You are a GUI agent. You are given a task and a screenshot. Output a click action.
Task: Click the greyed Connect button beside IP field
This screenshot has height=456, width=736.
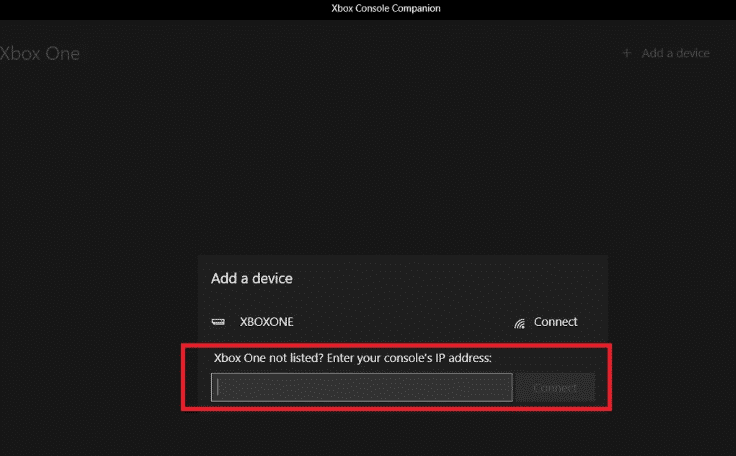555,387
